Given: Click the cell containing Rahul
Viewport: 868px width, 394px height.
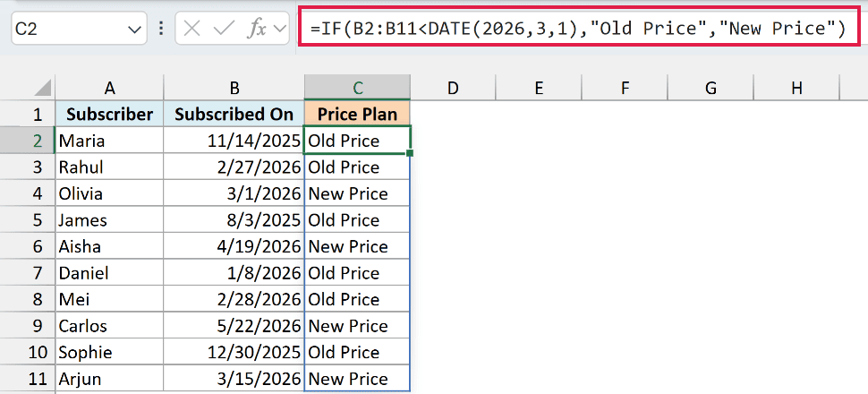Looking at the screenshot, I should tap(109, 167).
